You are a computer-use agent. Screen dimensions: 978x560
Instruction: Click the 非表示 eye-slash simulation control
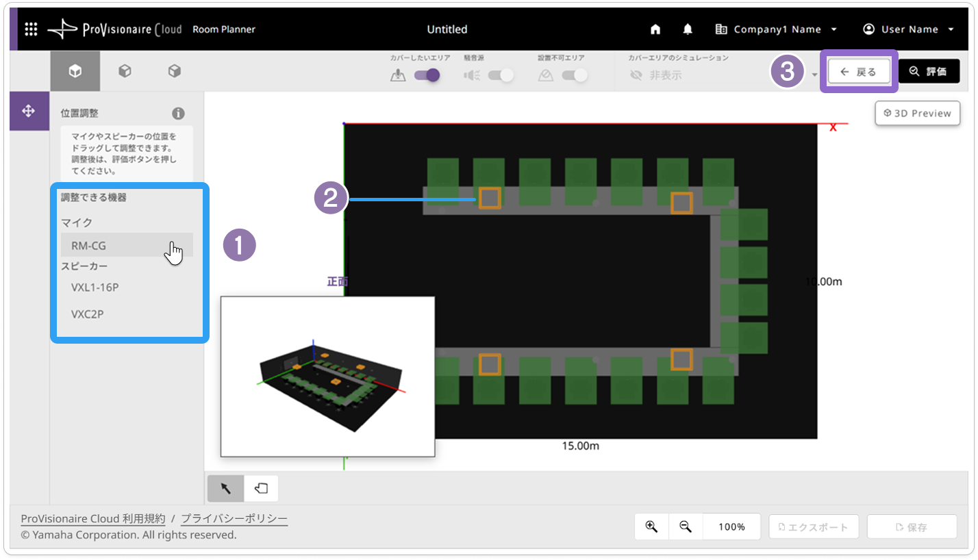click(x=655, y=75)
